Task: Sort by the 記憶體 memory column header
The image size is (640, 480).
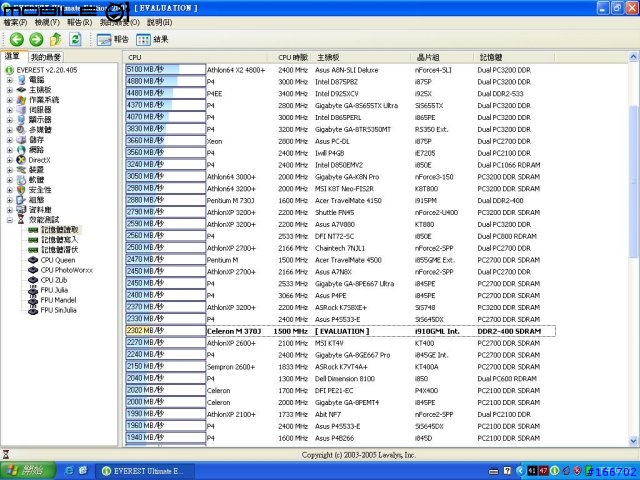Action: click(x=515, y=57)
